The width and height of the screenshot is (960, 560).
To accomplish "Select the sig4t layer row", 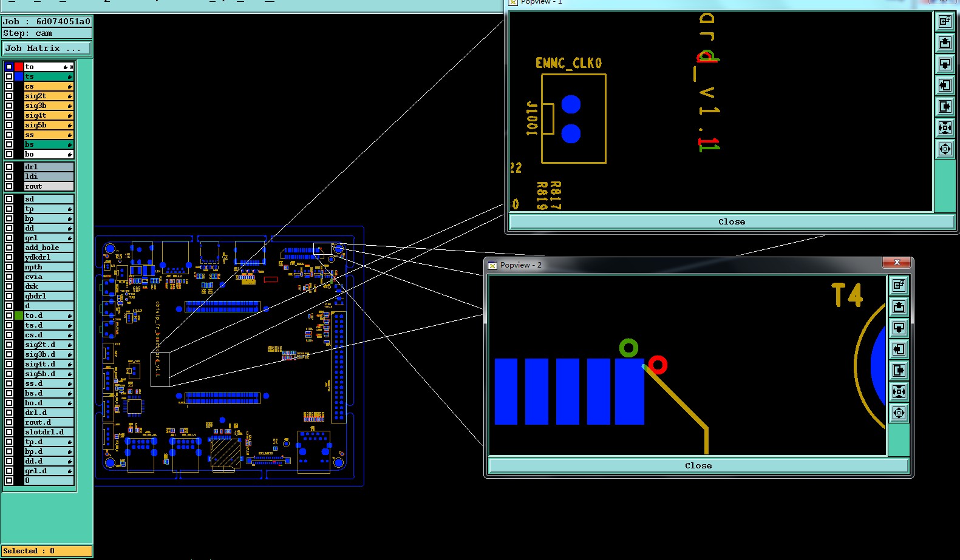I will pos(49,115).
